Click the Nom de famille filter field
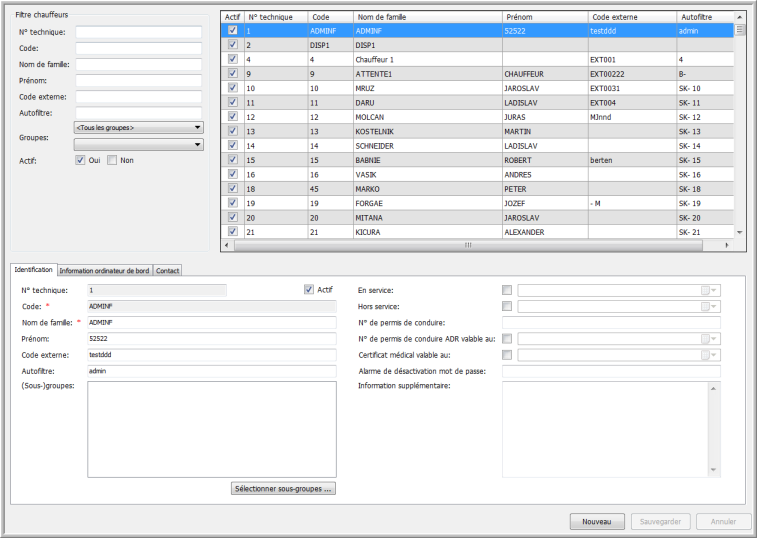Viewport: 757px width, 538px height. pyautogui.click(x=139, y=64)
